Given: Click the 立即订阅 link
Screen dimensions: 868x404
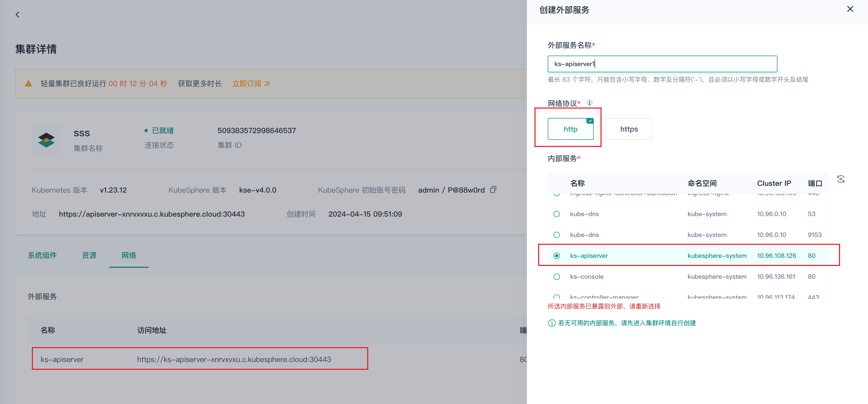Looking at the screenshot, I should click(x=251, y=84).
